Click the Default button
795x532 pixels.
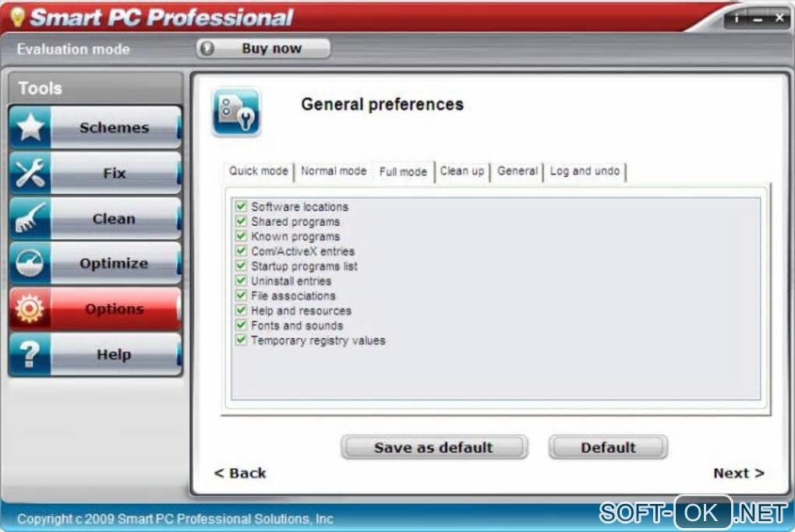tap(608, 447)
